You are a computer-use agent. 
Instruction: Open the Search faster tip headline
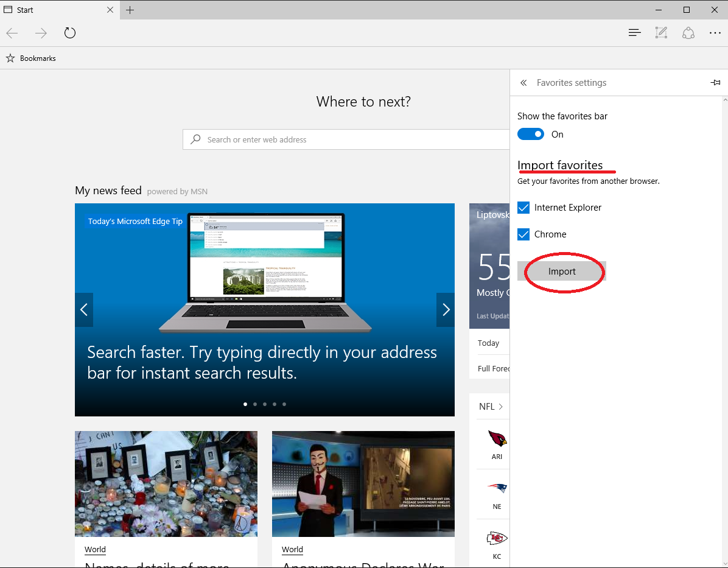click(262, 362)
